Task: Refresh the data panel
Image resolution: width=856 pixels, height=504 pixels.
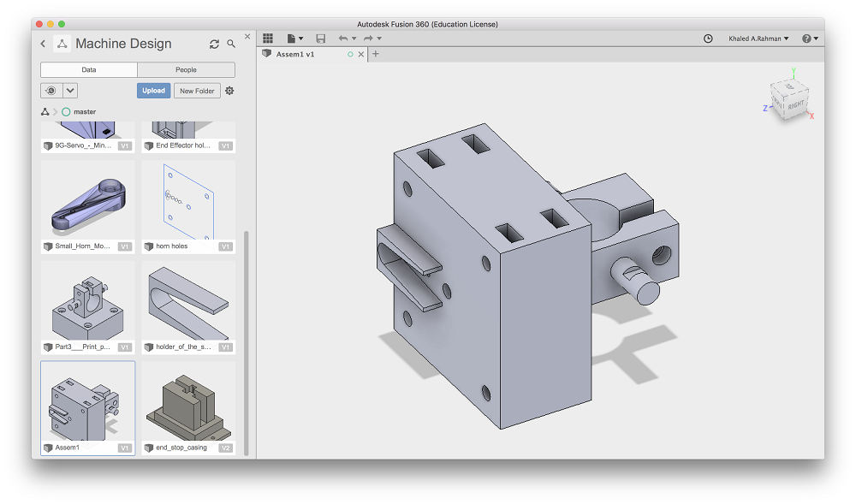Action: pyautogui.click(x=214, y=44)
